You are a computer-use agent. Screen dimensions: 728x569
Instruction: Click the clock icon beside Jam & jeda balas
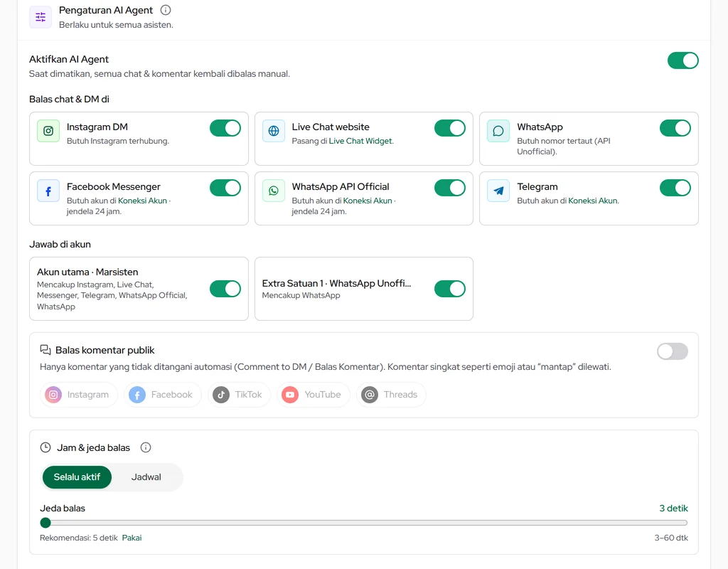point(45,447)
